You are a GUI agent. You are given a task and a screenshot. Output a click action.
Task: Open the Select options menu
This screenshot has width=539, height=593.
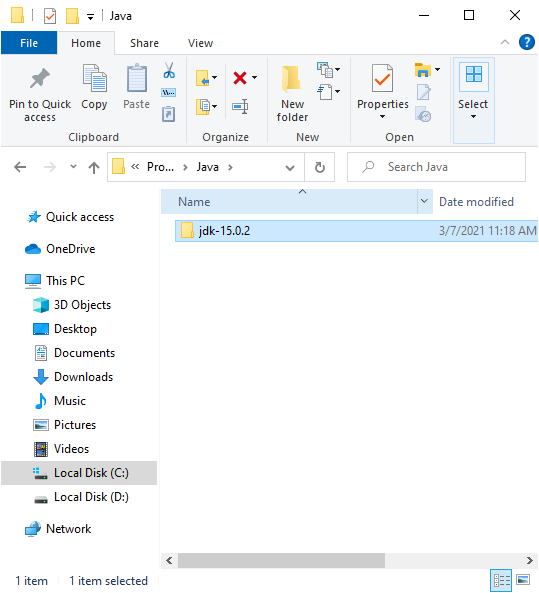pos(473,101)
